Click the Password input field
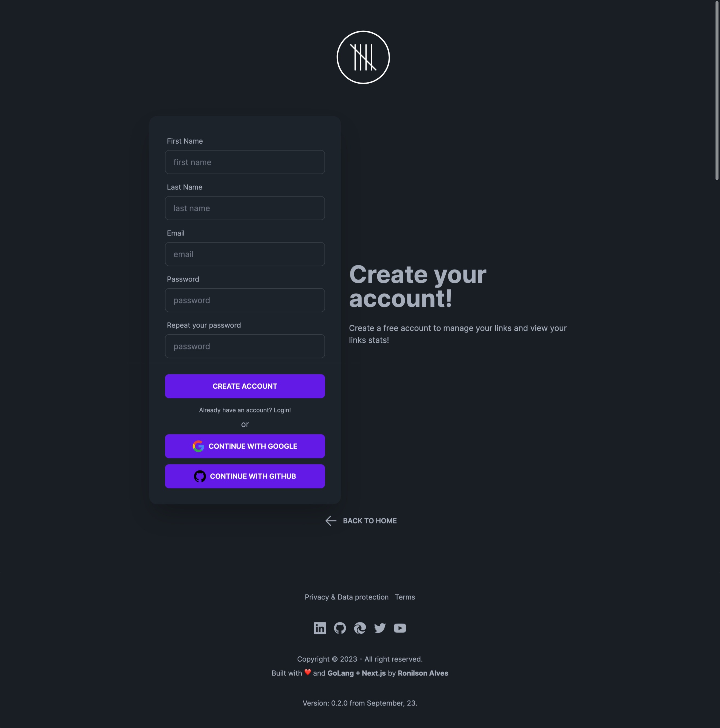The width and height of the screenshot is (720, 728). point(245,300)
